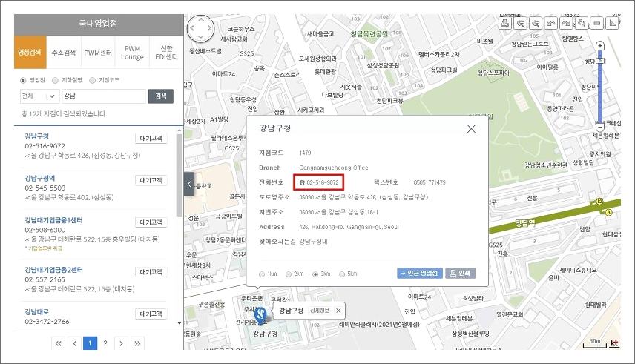The height and width of the screenshot is (364, 635).
Task: Go to next results page
Action: 121,343
